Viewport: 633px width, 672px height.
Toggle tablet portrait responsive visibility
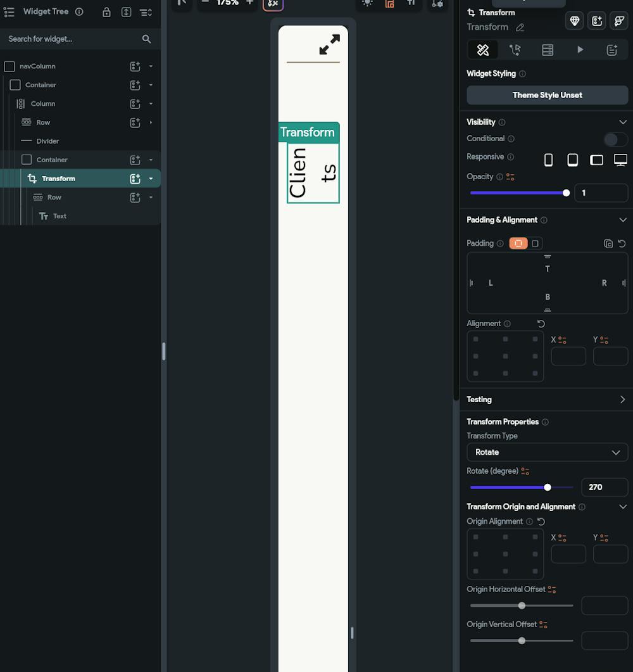(572, 160)
